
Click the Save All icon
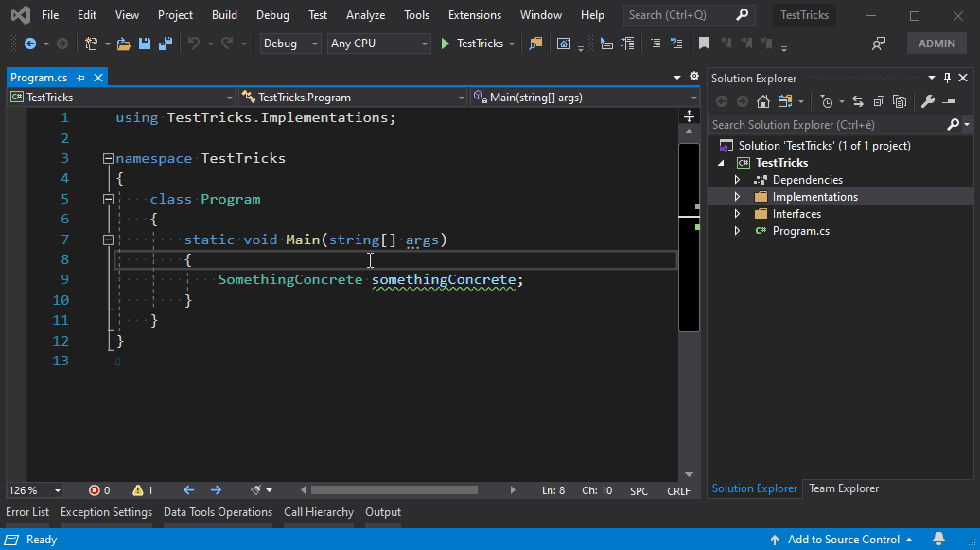[166, 44]
